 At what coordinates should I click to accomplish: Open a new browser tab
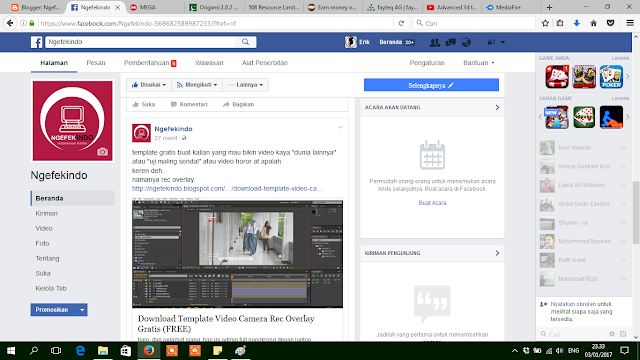click(x=549, y=7)
